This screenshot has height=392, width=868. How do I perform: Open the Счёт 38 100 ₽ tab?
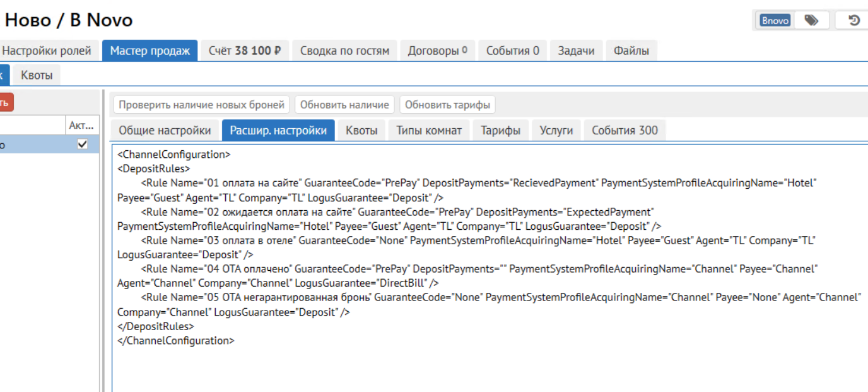(x=245, y=50)
